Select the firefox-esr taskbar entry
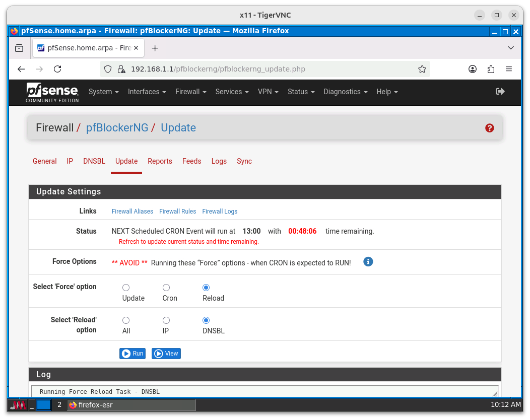This screenshot has height=420, width=530. pyautogui.click(x=131, y=405)
